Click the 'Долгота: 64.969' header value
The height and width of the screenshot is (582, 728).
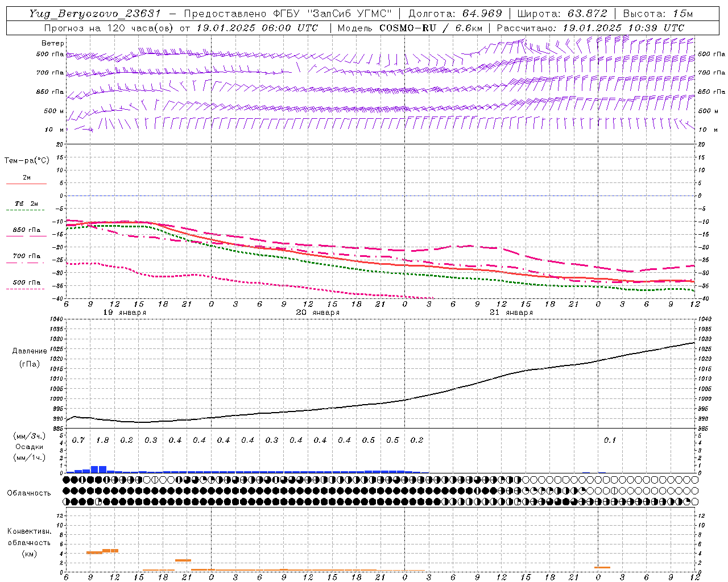pyautogui.click(x=455, y=14)
